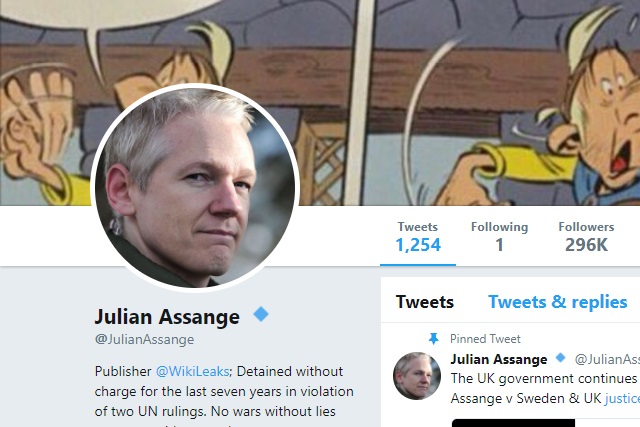The width and height of the screenshot is (640, 427).
Task: Click the truncated handle in the pinned tweet
Action: pyautogui.click(x=606, y=359)
